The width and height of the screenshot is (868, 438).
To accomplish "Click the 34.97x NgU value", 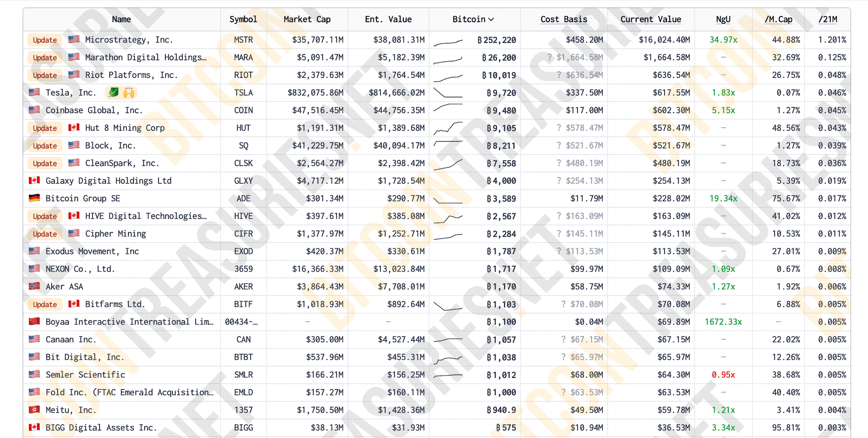I will [x=723, y=40].
